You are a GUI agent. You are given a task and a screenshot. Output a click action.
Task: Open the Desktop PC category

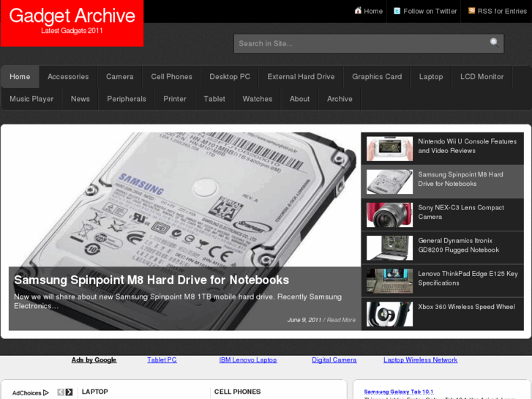pos(230,77)
